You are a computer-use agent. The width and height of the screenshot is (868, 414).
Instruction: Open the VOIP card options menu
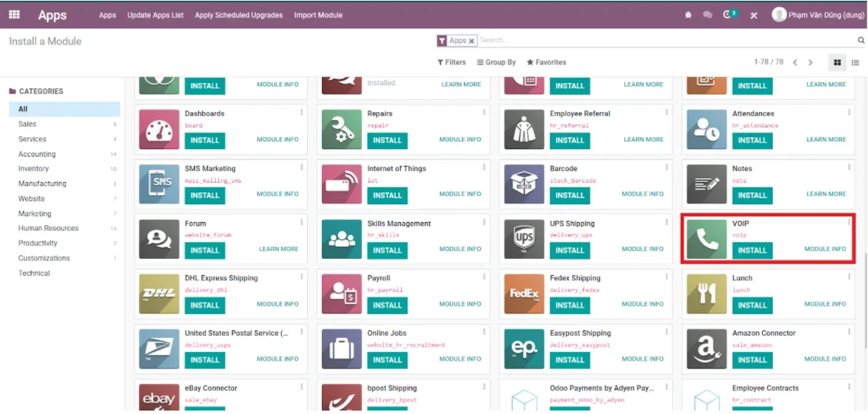[849, 222]
